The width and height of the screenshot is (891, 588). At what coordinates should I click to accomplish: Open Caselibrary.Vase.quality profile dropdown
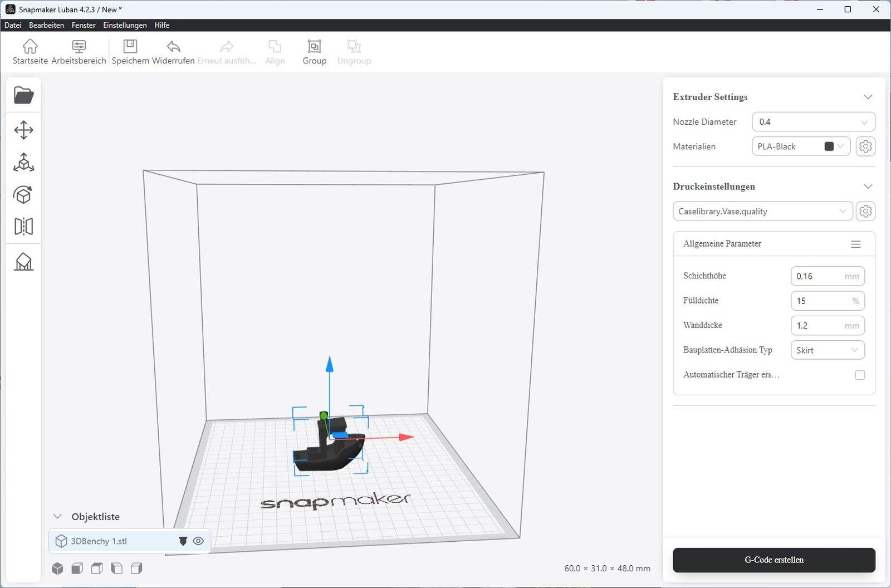(762, 212)
